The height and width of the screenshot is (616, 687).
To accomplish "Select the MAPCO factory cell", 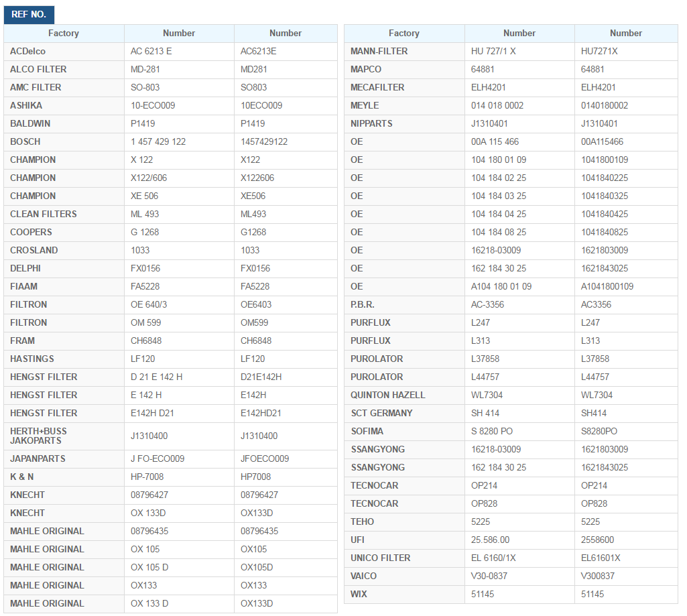I will [404, 69].
